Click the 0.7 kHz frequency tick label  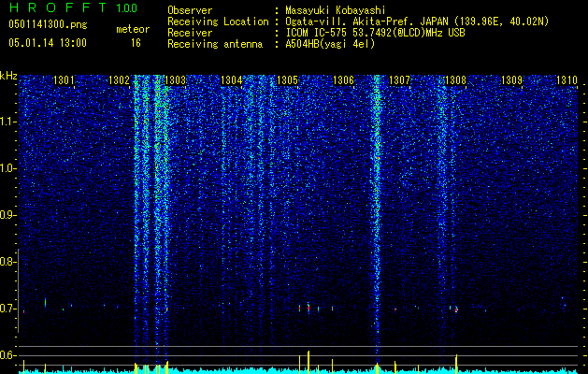point(8,309)
